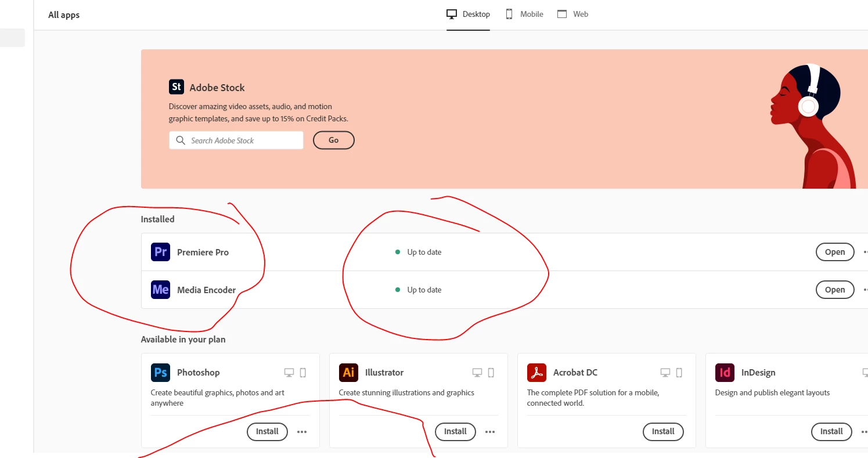Click the 'All apps' heading
Image resolution: width=868 pixels, height=458 pixels.
64,15
